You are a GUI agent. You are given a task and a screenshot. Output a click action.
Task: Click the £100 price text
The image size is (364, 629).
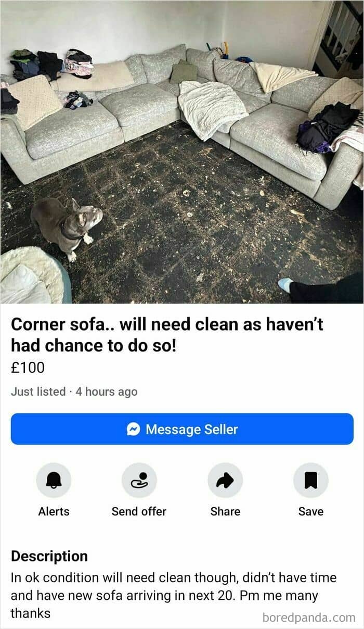(x=28, y=368)
